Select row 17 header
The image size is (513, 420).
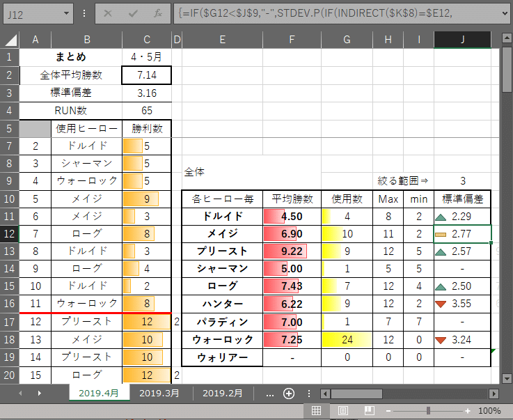tap(9, 322)
